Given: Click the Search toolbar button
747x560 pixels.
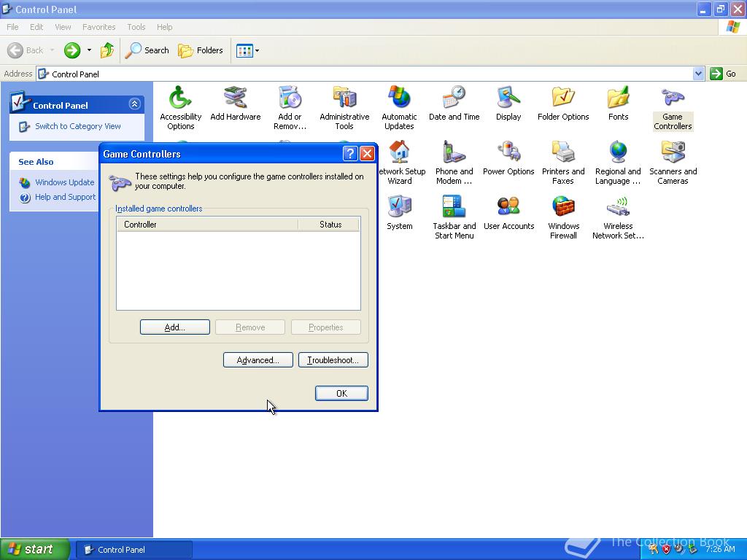Looking at the screenshot, I should (x=147, y=50).
